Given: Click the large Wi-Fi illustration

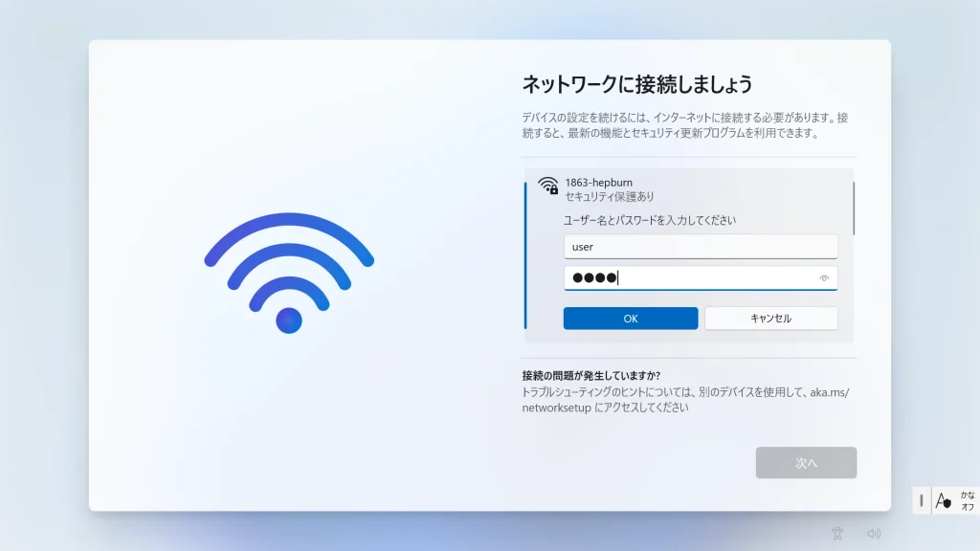Looking at the screenshot, I should pos(289,273).
